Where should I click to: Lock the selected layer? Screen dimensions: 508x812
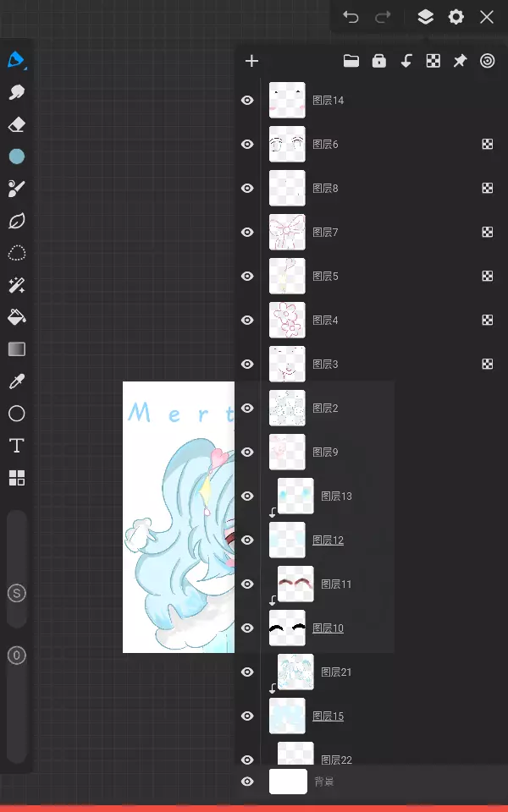379,61
